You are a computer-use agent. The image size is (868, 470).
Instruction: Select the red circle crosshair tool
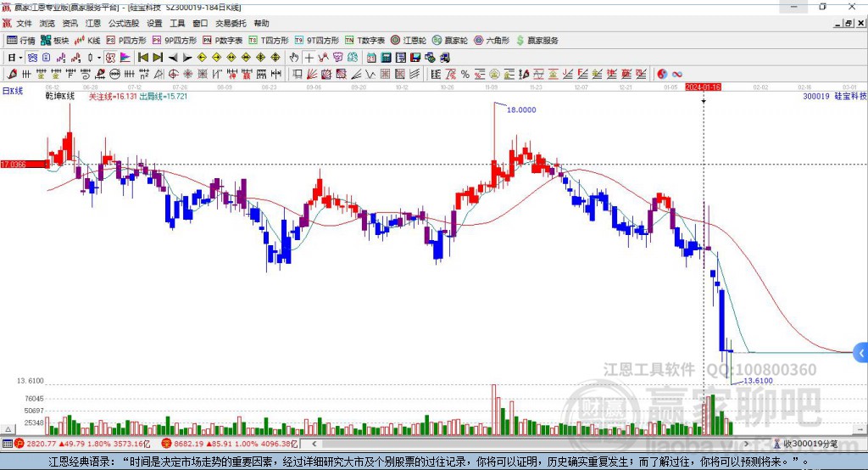[x=173, y=74]
